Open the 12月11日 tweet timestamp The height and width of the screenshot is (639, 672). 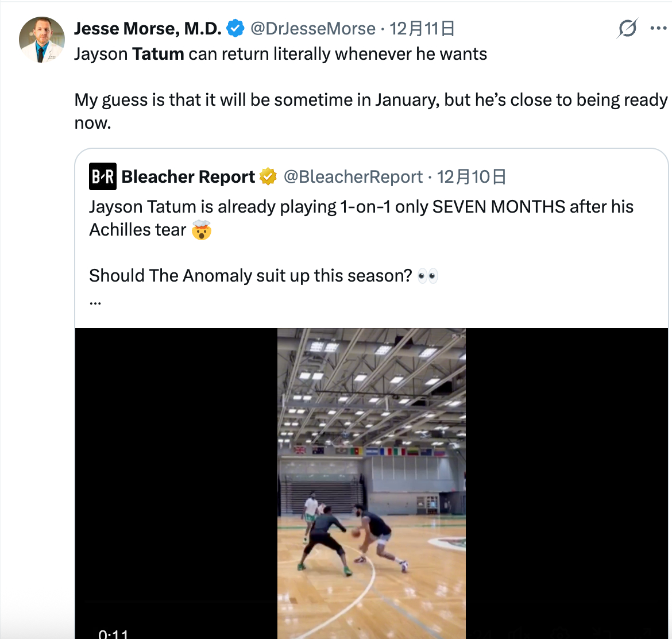tap(422, 28)
